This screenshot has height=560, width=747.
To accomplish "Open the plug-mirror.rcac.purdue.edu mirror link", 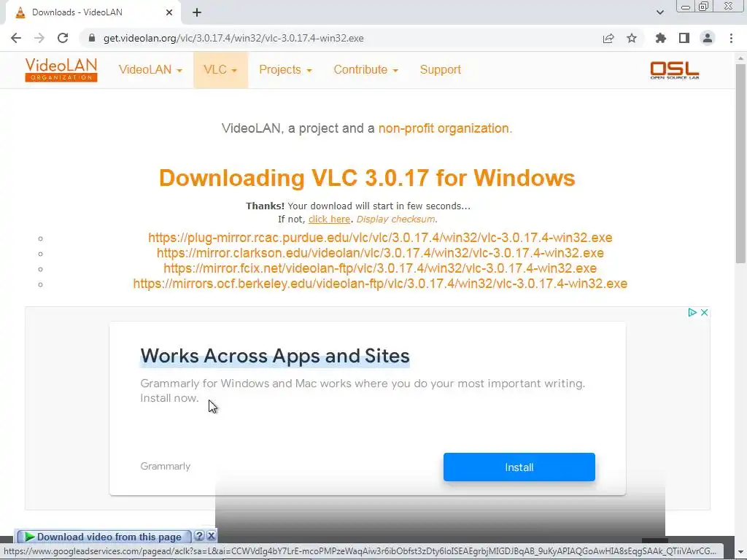I will click(380, 238).
